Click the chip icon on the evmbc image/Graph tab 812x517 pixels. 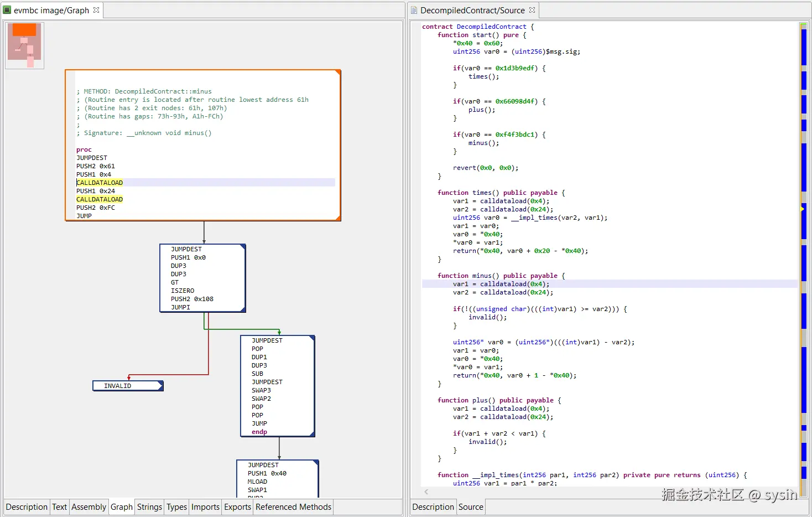pyautogui.click(x=6, y=9)
